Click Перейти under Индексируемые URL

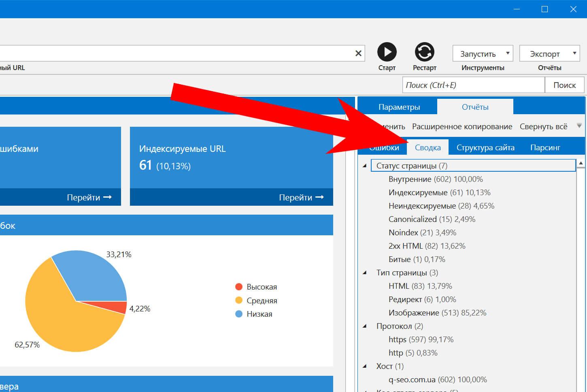(301, 197)
